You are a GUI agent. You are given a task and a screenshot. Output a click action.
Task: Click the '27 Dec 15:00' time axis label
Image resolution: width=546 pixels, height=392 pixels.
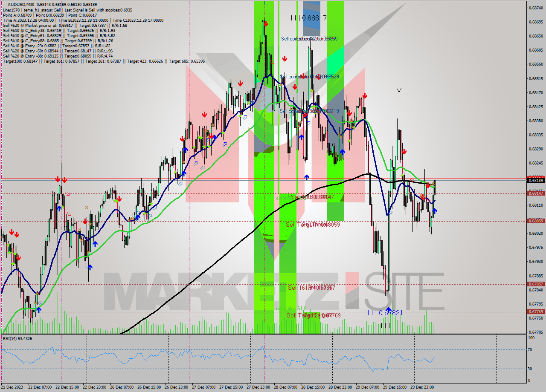tap(232, 387)
